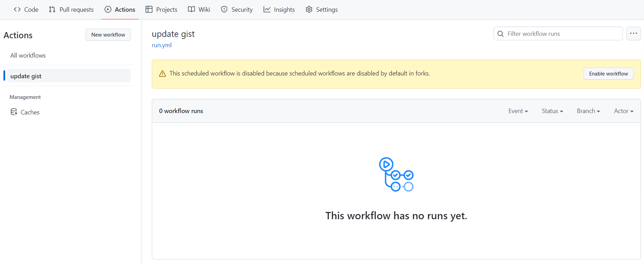Click the Security shield icon
This screenshot has width=644, height=263.
pos(224,10)
